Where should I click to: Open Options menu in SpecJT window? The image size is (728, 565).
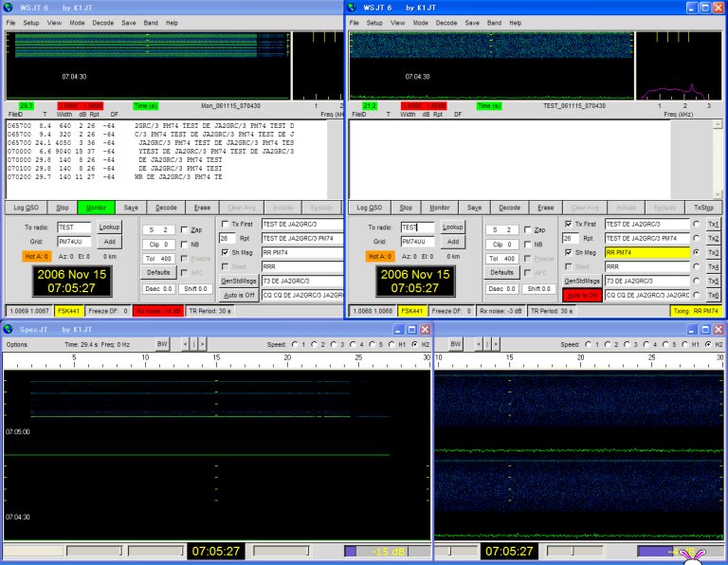(17, 344)
